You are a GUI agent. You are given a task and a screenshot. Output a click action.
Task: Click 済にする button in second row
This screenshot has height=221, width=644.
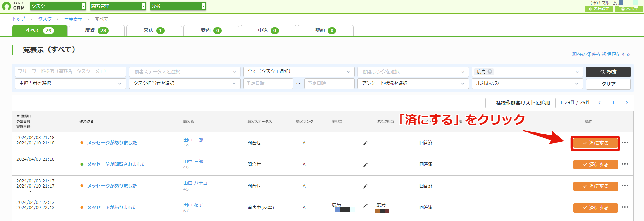tap(595, 165)
